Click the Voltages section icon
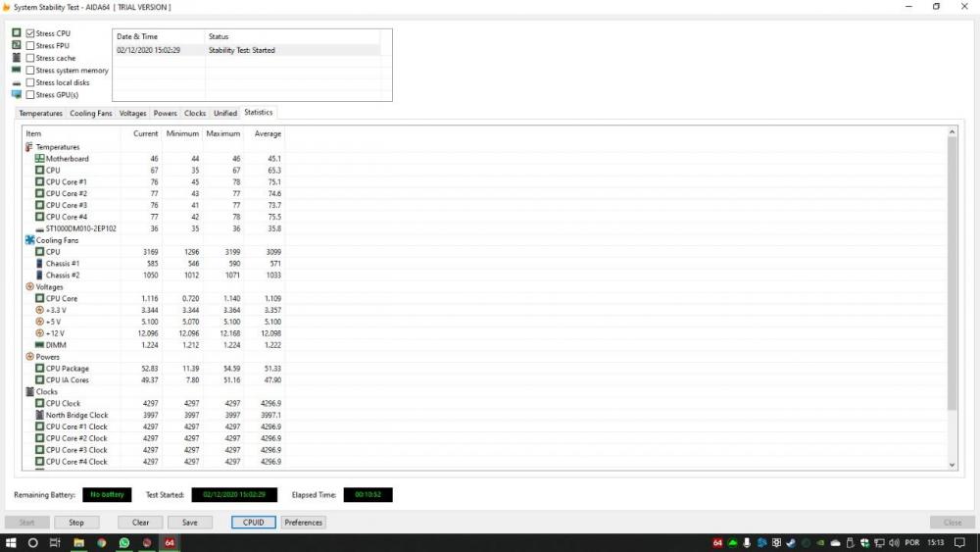 29,287
